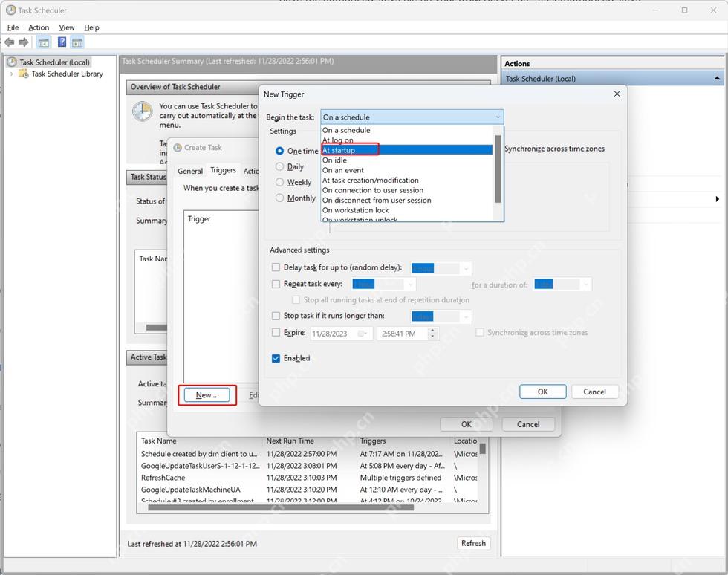The image size is (728, 575).
Task: Uncheck the Enabled checkbox
Action: point(276,358)
